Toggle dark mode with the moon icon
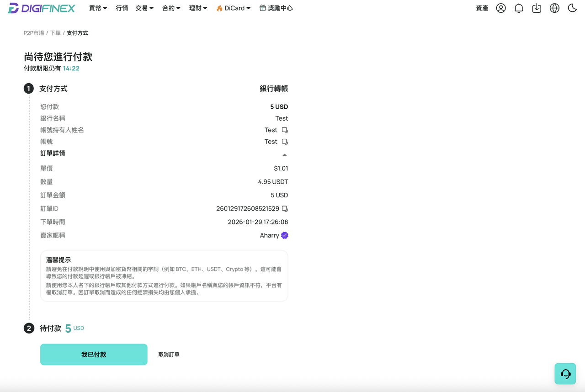The height and width of the screenshot is (392, 585). (572, 8)
